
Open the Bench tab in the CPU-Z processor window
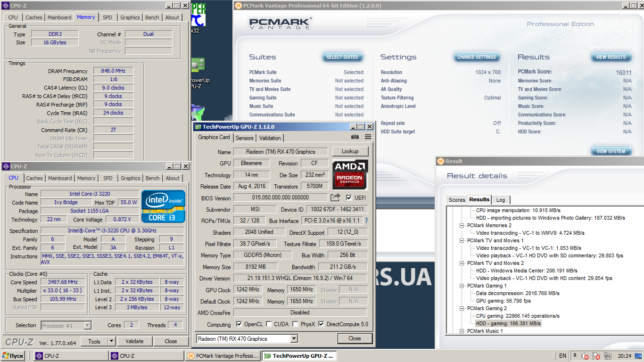pyautogui.click(x=152, y=178)
